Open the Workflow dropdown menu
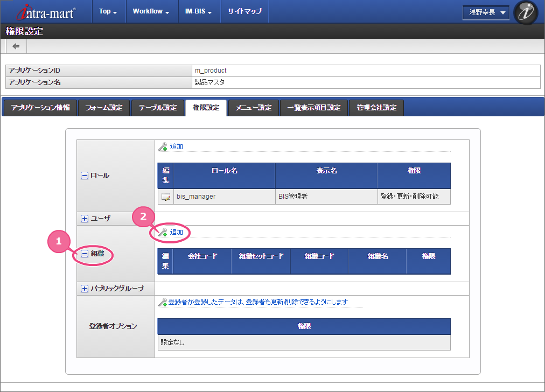 (151, 11)
